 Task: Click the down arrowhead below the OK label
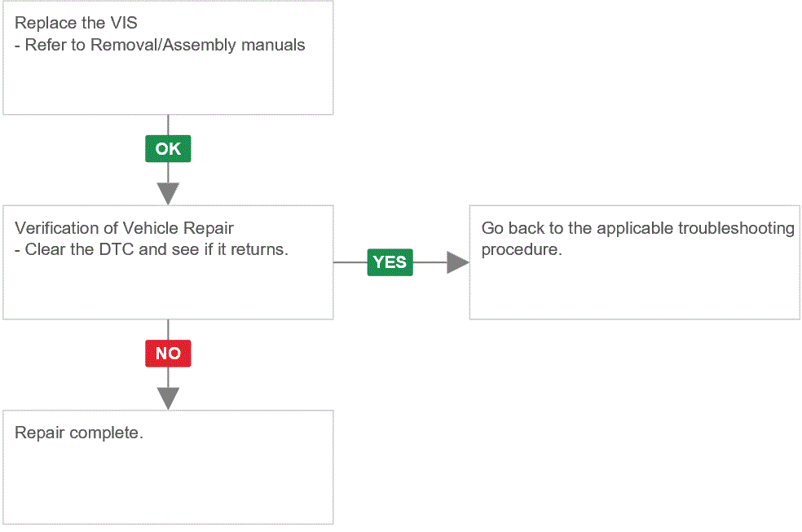coord(168,194)
